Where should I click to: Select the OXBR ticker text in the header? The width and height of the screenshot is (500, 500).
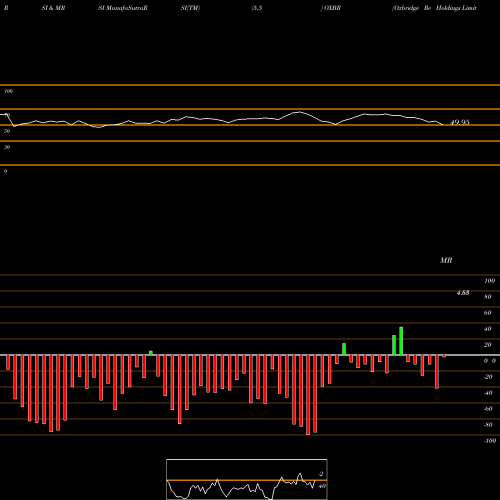click(x=332, y=8)
